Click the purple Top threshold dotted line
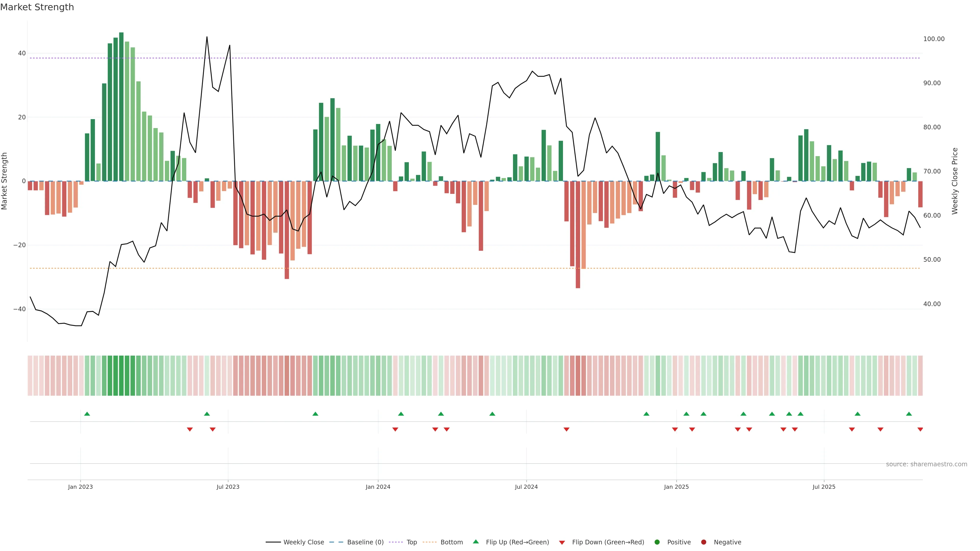The height and width of the screenshot is (551, 980). (457, 58)
